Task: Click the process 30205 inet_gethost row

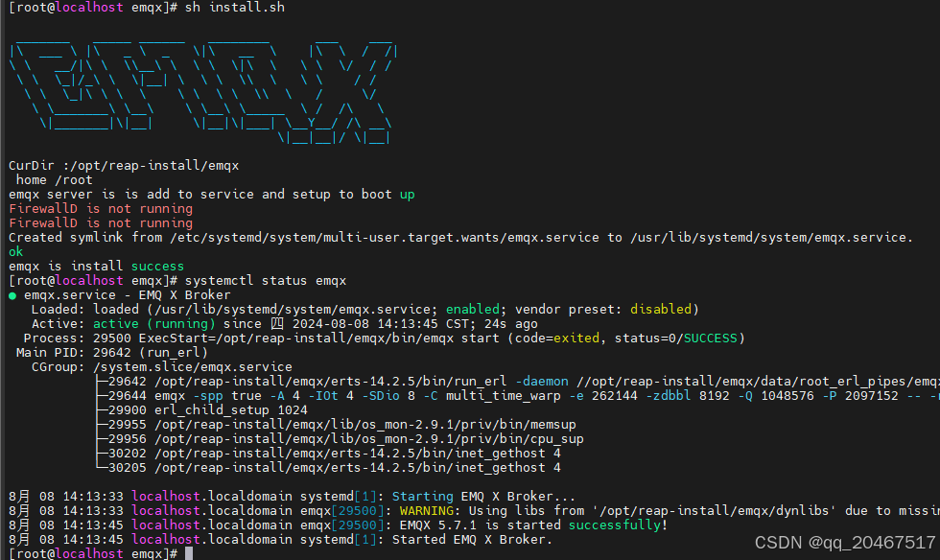Action: coord(328,468)
